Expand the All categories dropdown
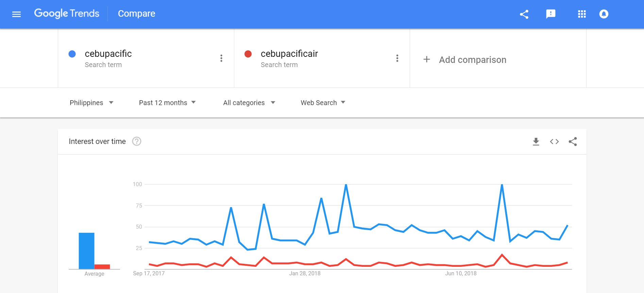 click(249, 103)
